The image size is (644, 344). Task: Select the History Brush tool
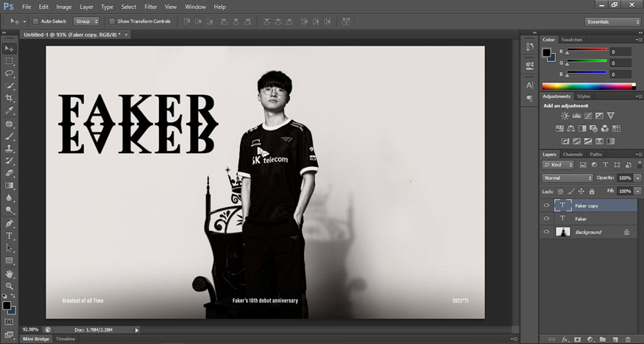(9, 161)
